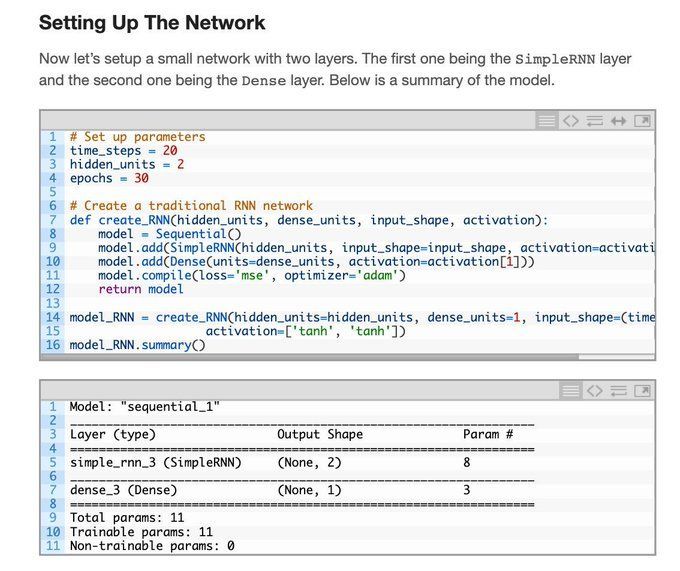Expand the create_RNN code block width

tap(618, 121)
